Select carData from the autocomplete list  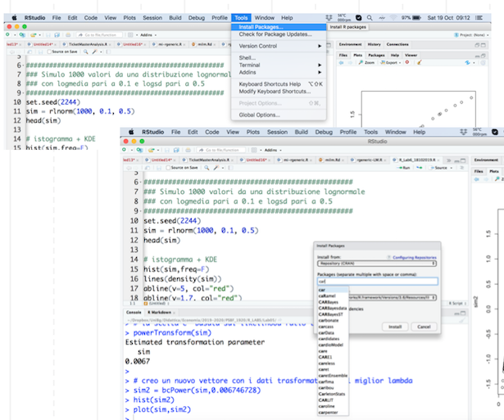327,333
